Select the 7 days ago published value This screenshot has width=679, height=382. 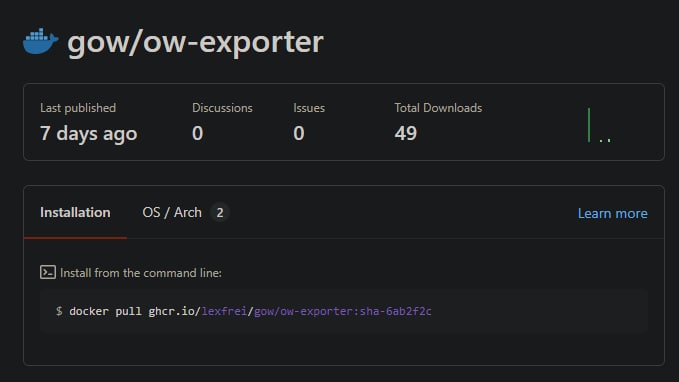pyautogui.click(x=88, y=133)
